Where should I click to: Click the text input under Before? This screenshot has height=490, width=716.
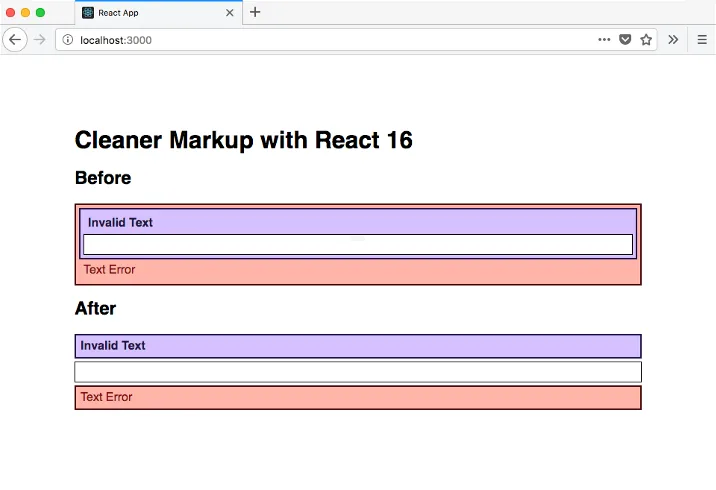tap(358, 244)
